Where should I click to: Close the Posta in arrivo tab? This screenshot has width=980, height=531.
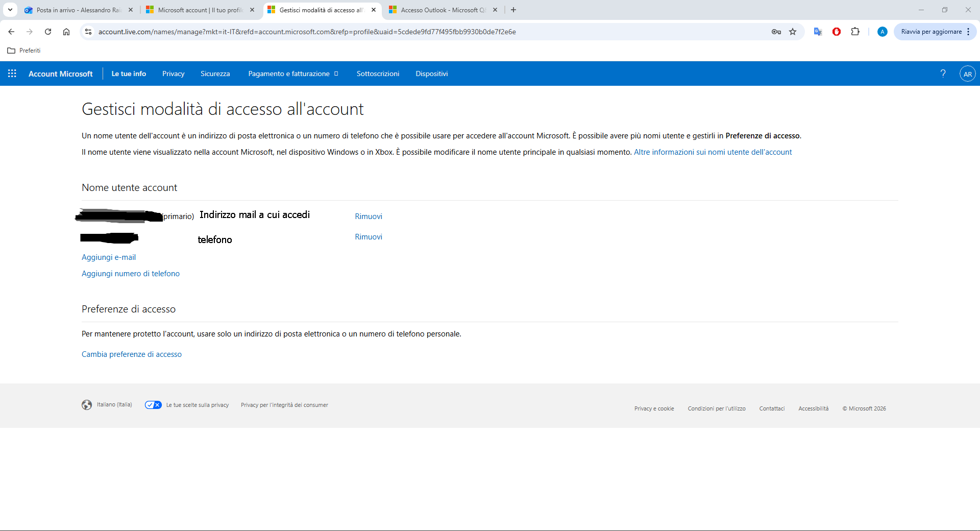tap(131, 10)
